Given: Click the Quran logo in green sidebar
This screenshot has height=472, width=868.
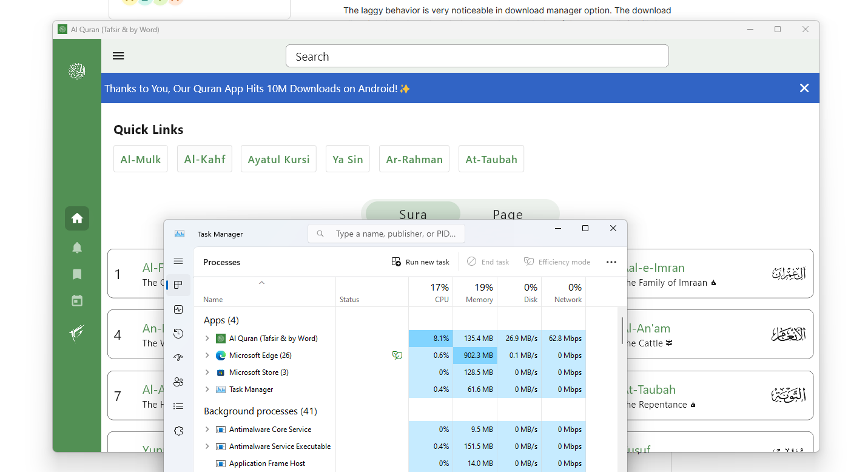Looking at the screenshot, I should [77, 72].
